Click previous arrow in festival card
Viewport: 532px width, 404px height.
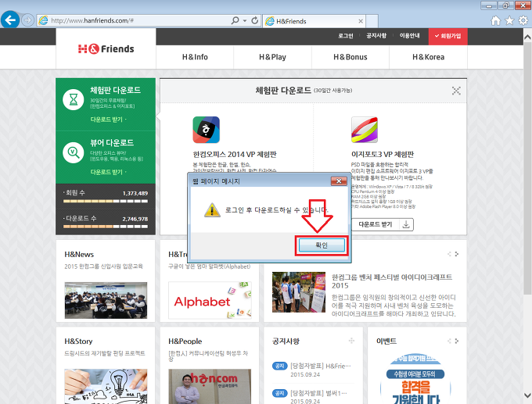[x=449, y=254]
